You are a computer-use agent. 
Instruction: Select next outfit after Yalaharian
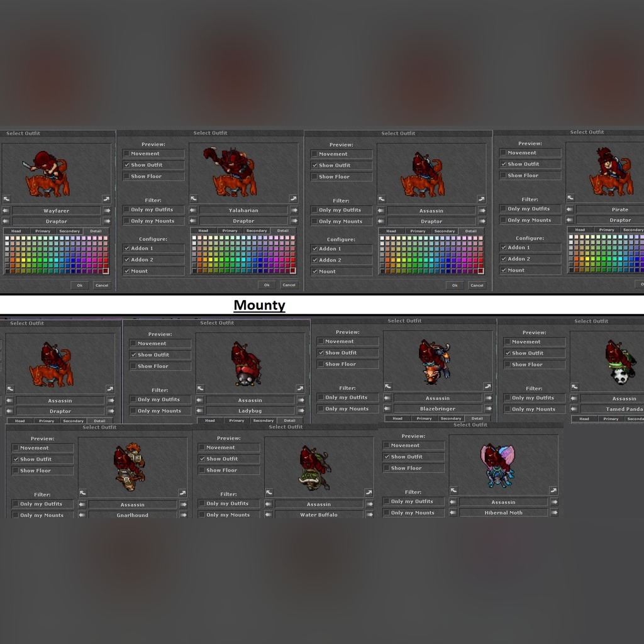[294, 210]
